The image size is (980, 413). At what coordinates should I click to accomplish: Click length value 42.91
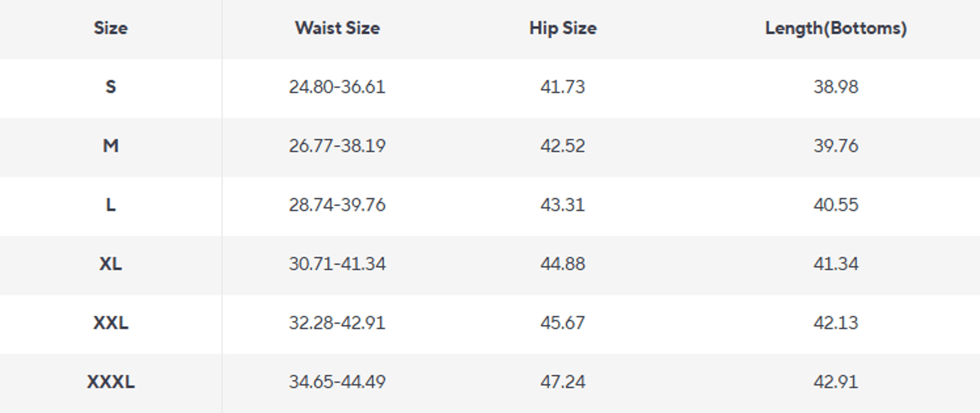click(x=836, y=382)
